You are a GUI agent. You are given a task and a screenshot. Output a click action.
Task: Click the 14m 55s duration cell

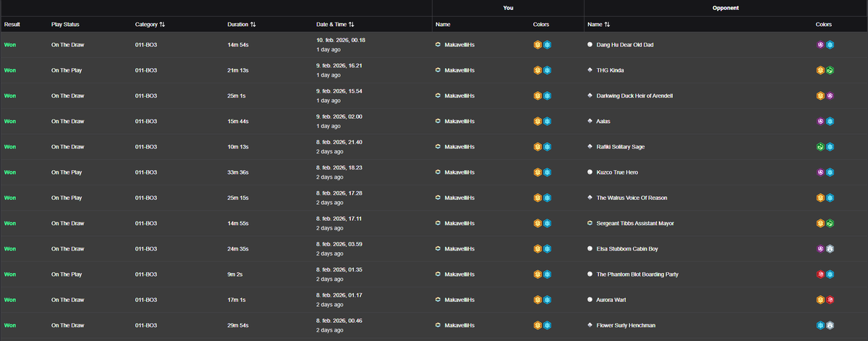tap(239, 223)
